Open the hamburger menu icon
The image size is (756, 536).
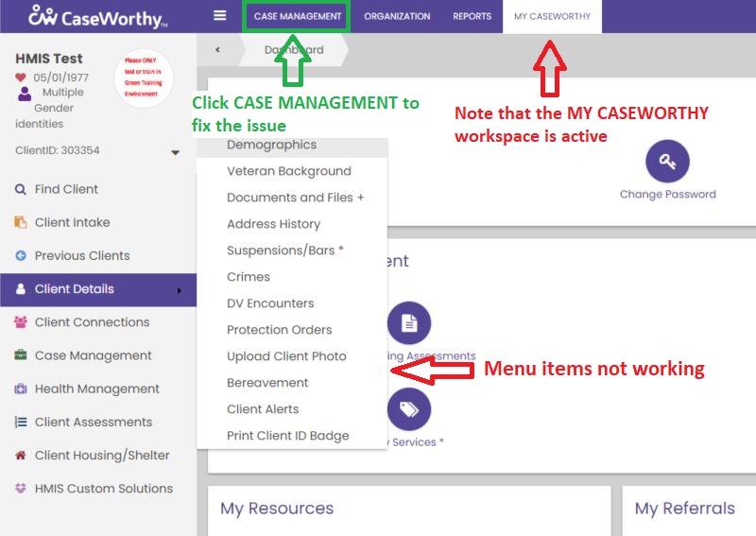click(x=220, y=16)
